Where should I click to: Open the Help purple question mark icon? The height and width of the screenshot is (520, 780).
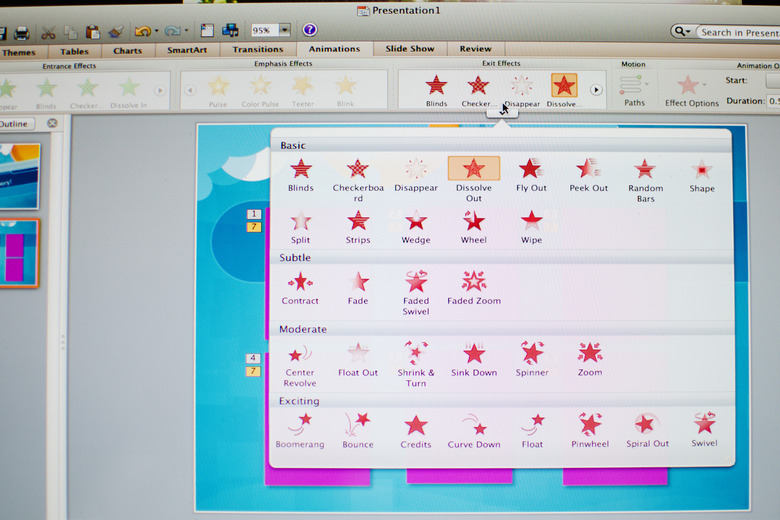coord(310,30)
